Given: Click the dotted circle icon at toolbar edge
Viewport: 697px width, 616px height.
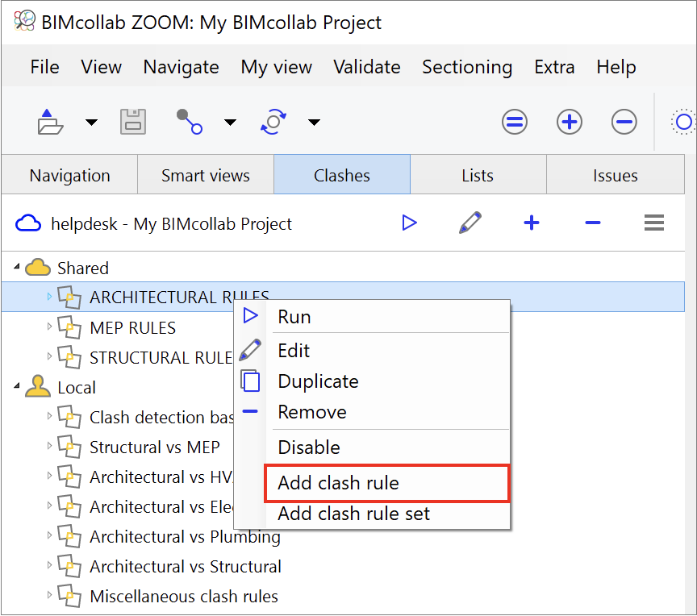Looking at the screenshot, I should [683, 122].
